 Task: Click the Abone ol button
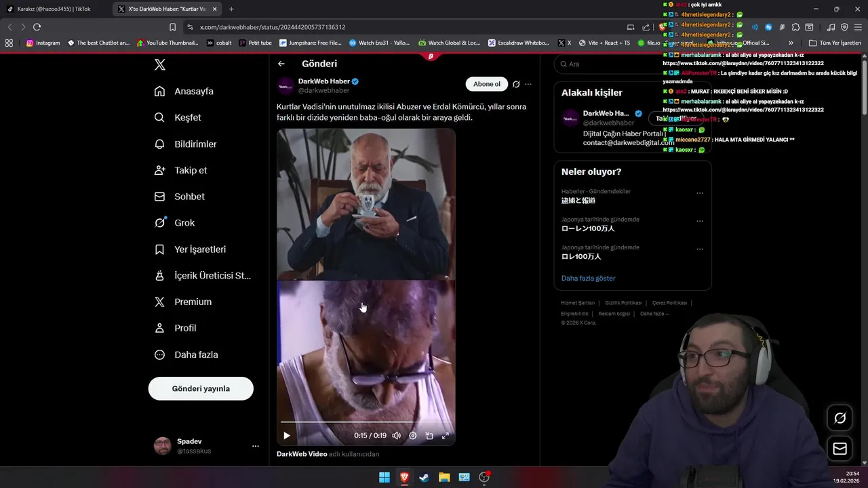(487, 84)
